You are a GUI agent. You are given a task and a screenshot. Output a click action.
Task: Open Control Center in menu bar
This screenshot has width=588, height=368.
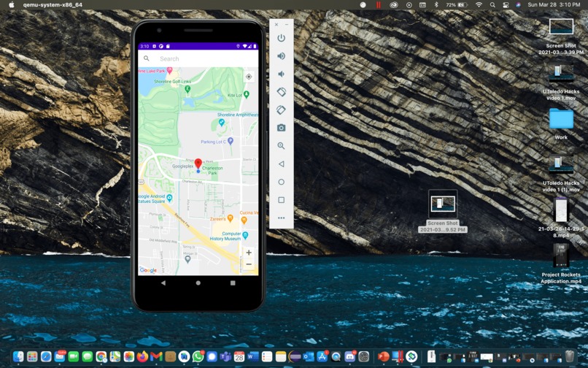click(506, 5)
